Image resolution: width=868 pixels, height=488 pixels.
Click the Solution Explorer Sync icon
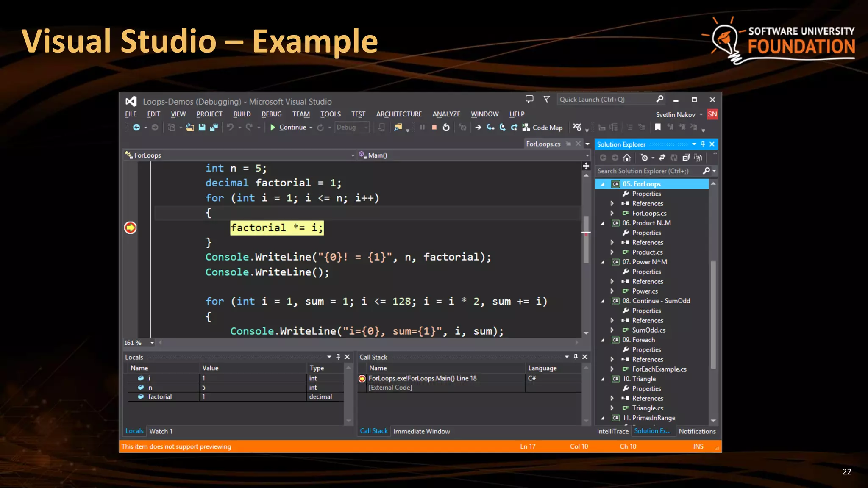pos(662,158)
